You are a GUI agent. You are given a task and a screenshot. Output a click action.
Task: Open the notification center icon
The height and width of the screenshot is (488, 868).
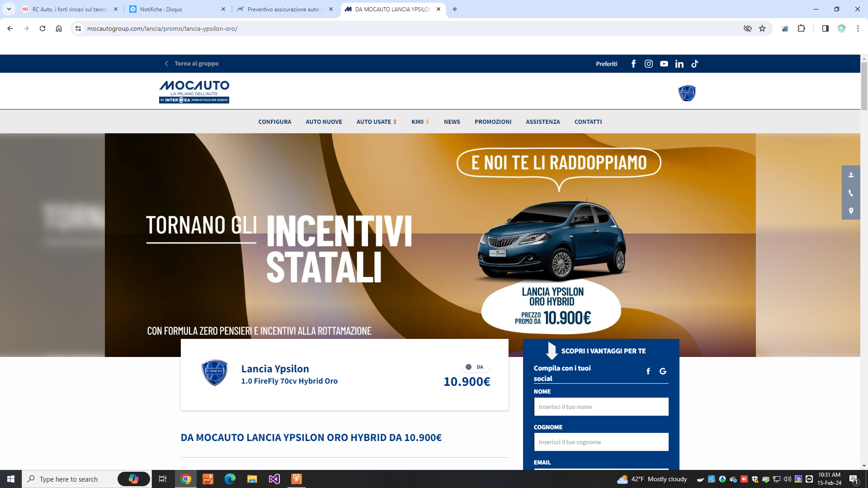click(854, 479)
